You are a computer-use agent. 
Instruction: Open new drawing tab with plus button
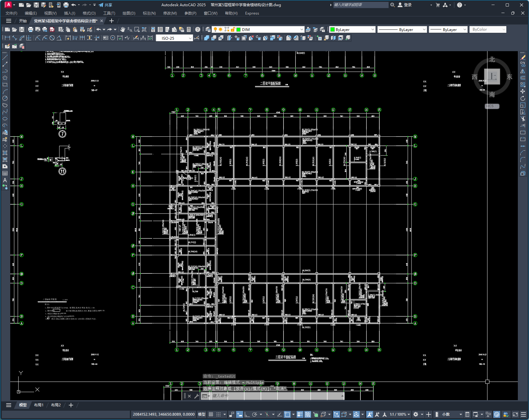(x=112, y=21)
